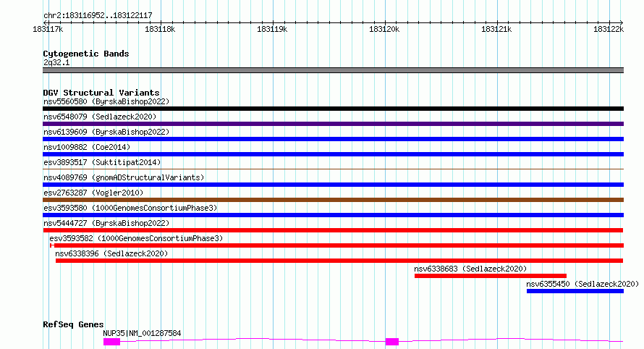Select the esv2763287 (Vogler2010) label
Viewport: 644px width, 349px height.
pos(93,193)
